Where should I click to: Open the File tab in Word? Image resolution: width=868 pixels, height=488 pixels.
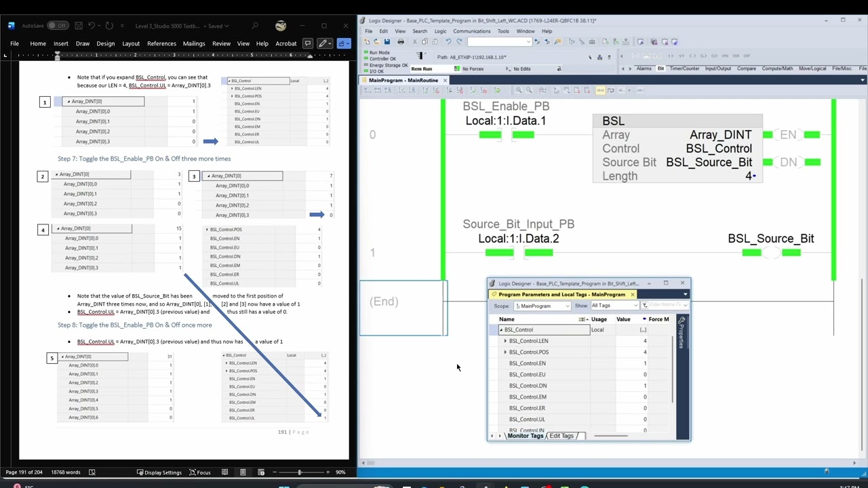tap(14, 43)
